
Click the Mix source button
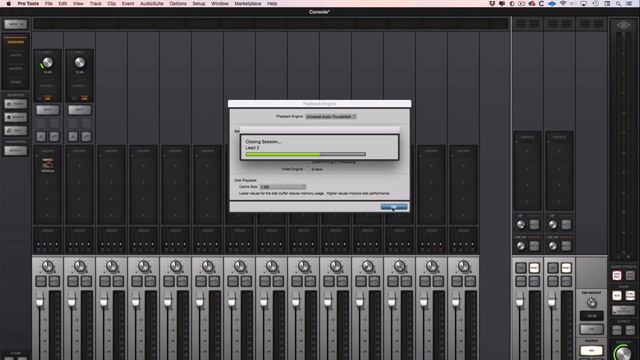[591, 351]
